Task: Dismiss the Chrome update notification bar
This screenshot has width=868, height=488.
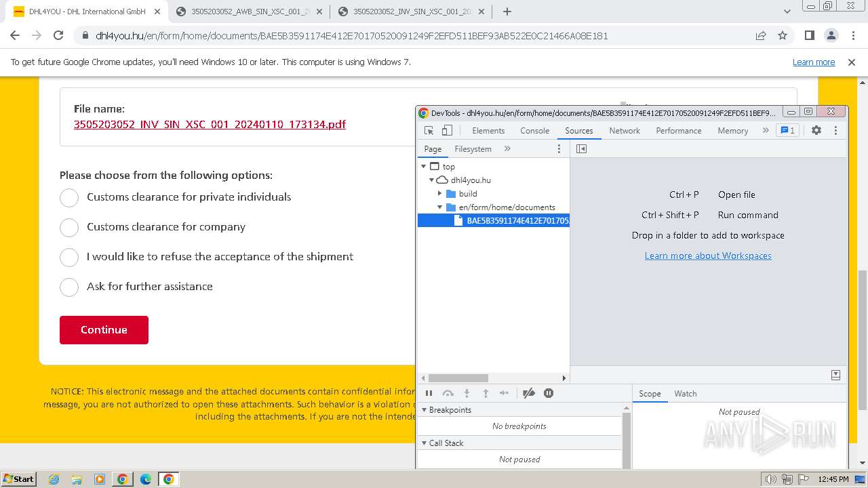Action: (852, 62)
